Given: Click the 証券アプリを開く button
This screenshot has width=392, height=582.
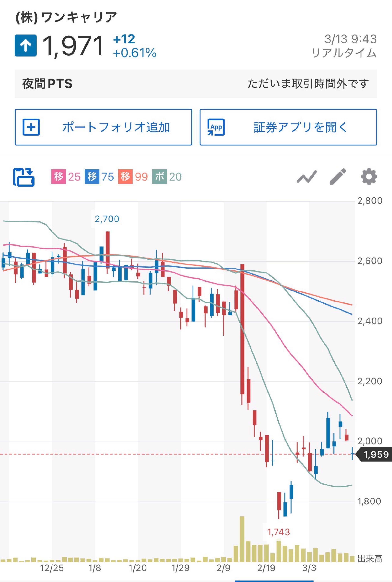Looking at the screenshot, I should 288,127.
